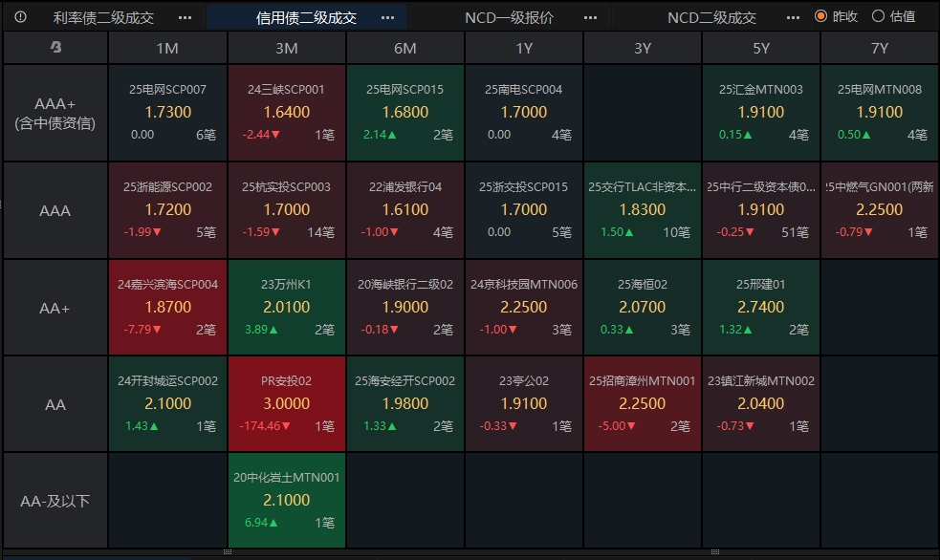This screenshot has width=940, height=560.
Task: Select bond name 25杭实投SCP003
Action: click(287, 187)
